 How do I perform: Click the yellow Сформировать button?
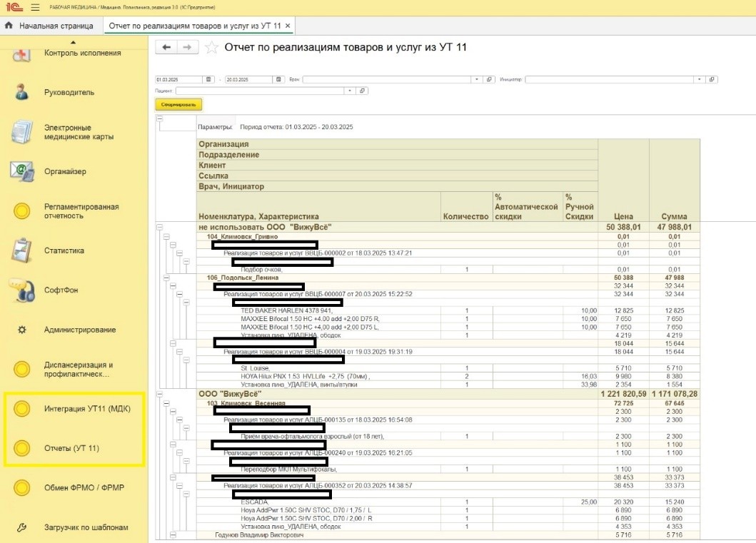(x=178, y=104)
